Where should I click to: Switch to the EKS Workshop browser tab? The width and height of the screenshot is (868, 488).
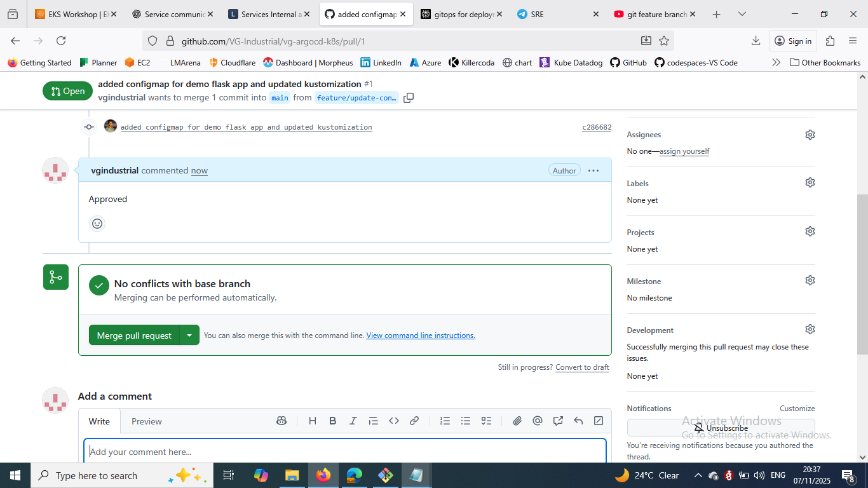click(x=75, y=14)
